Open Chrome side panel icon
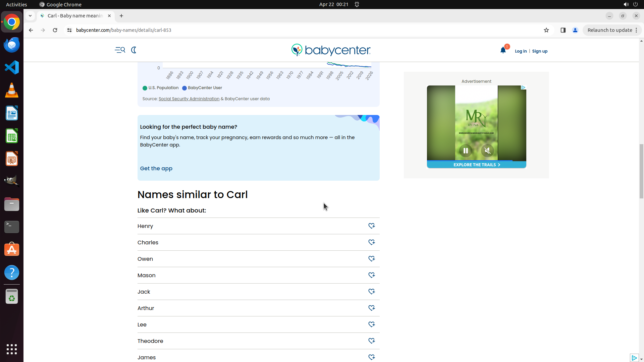The image size is (644, 362). tap(563, 30)
